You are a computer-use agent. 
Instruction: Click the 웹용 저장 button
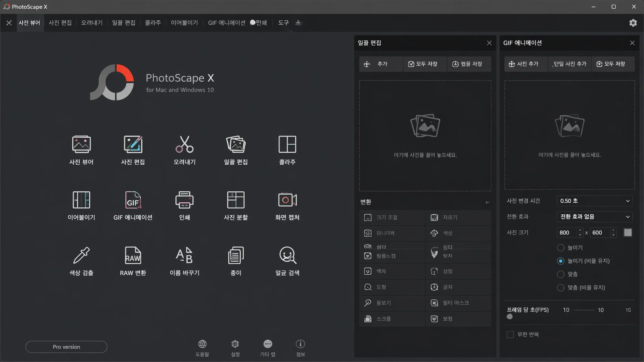pyautogui.click(x=469, y=64)
